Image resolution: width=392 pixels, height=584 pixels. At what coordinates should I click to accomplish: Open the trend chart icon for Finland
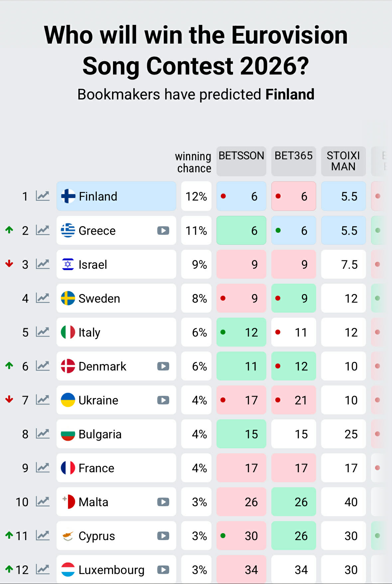[43, 196]
